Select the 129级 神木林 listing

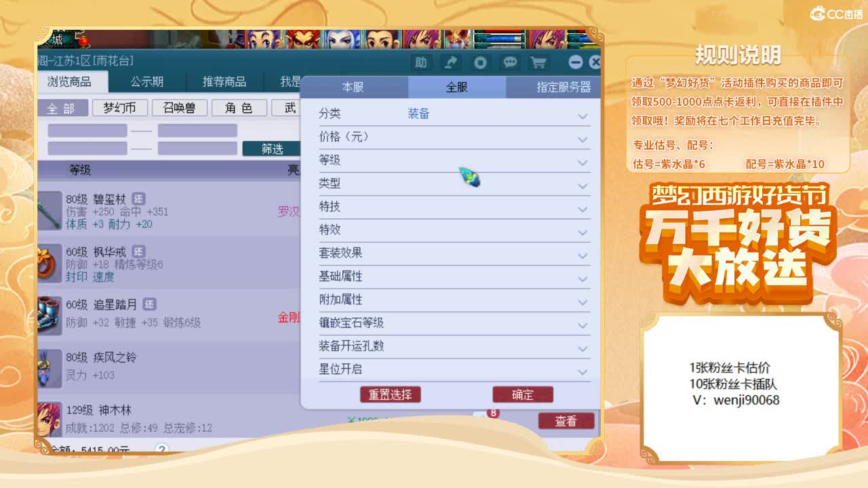tap(170, 419)
